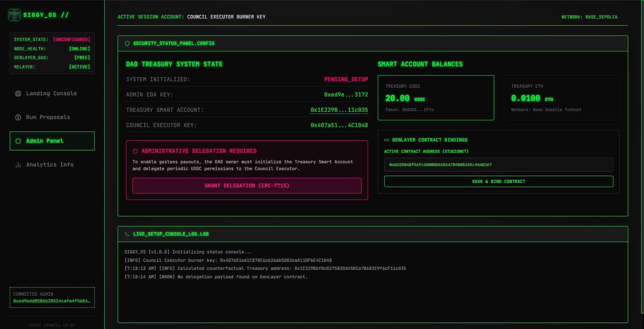Click the NODE_HEALTH [ONLINE] status
Image resolution: width=644 pixels, height=329 pixels.
(x=80, y=49)
